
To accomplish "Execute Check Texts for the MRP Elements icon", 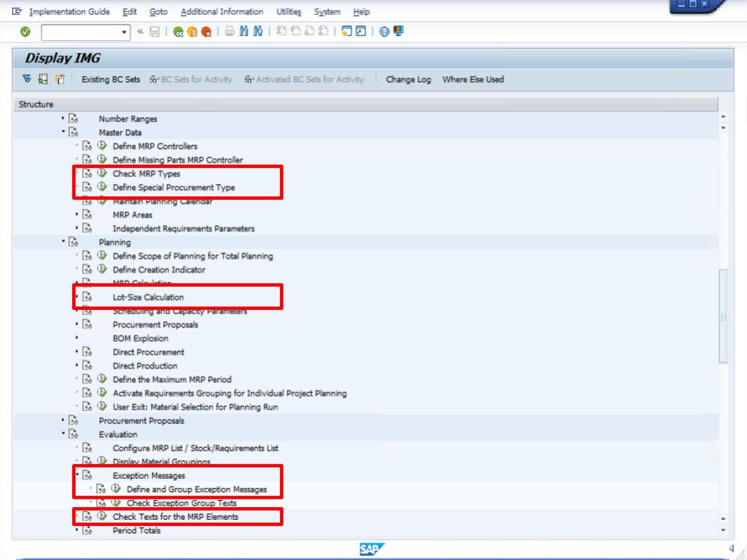I will 102,516.
